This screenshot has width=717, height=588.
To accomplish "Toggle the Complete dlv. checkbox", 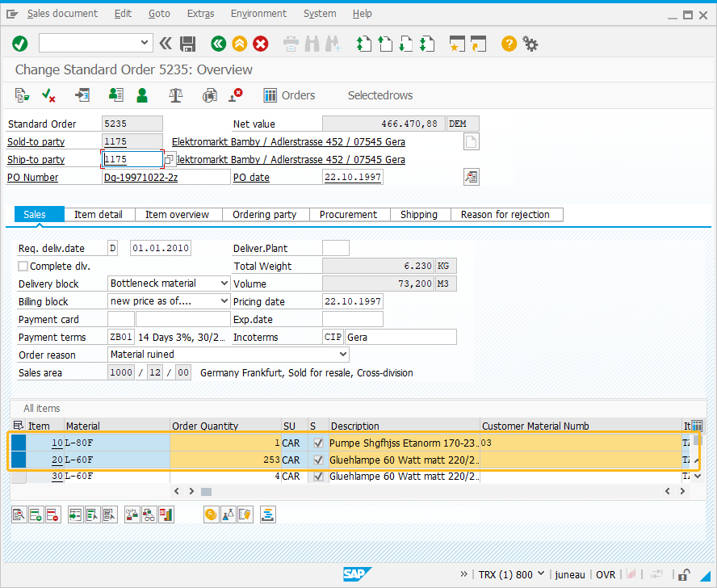I will click(23, 267).
